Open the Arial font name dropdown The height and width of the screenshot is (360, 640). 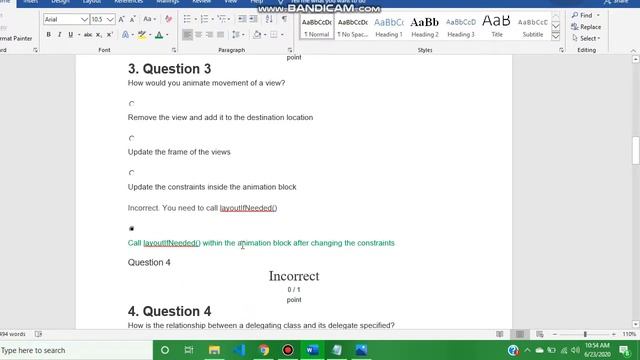click(x=84, y=19)
